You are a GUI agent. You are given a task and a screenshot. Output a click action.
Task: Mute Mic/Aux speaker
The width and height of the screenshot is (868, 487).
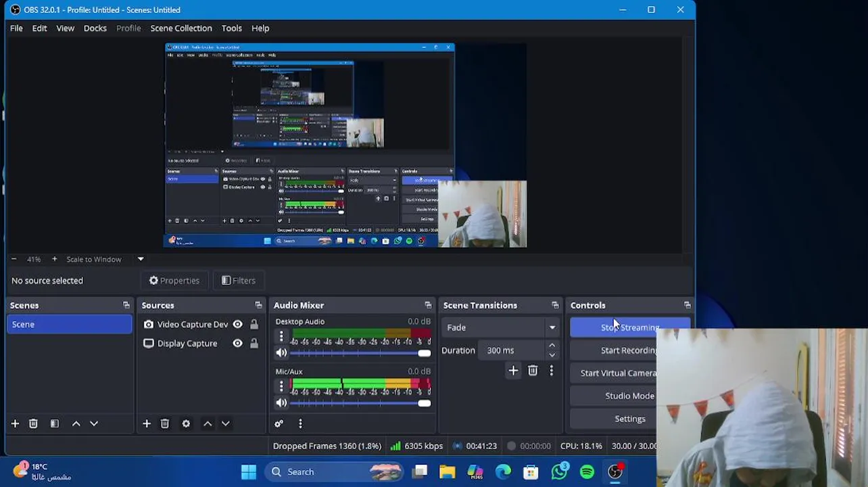281,402
